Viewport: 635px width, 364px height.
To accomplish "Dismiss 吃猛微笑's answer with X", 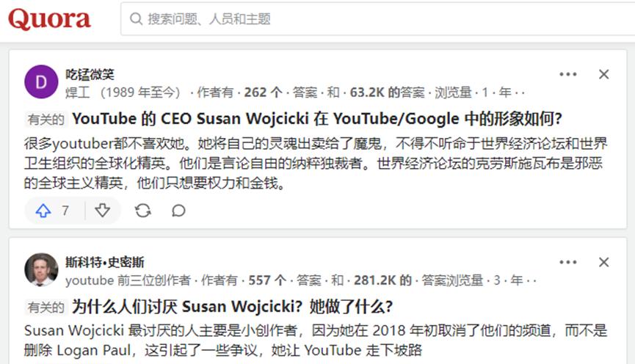I will click(x=603, y=74).
